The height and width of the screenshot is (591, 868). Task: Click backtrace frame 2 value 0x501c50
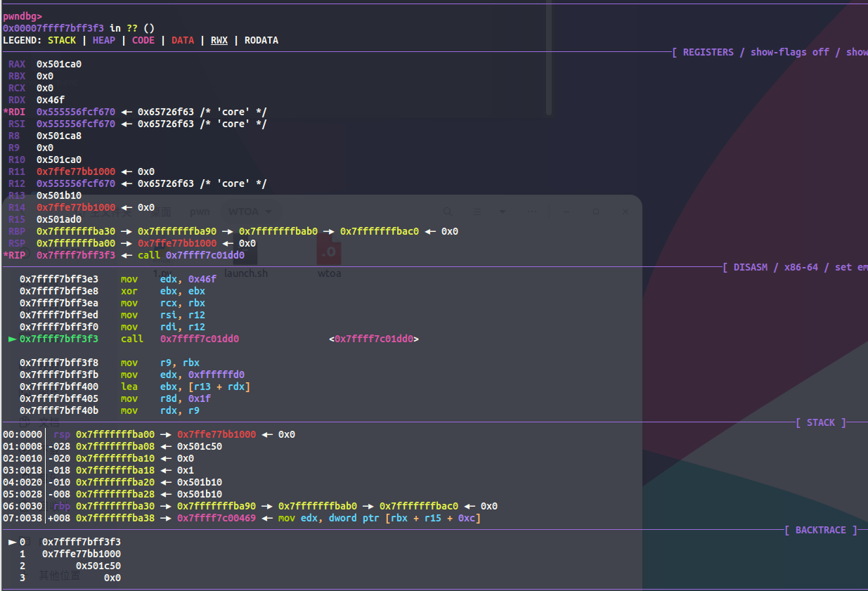[98, 566]
